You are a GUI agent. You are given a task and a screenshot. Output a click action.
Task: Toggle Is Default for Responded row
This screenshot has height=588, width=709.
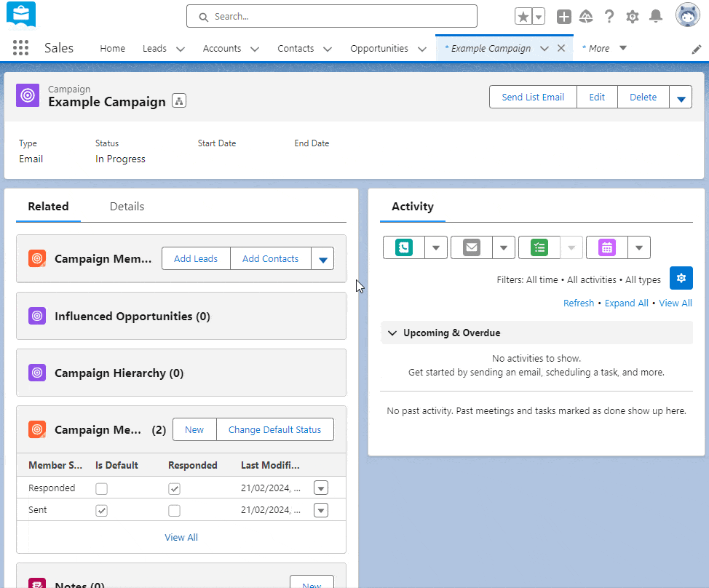(101, 488)
